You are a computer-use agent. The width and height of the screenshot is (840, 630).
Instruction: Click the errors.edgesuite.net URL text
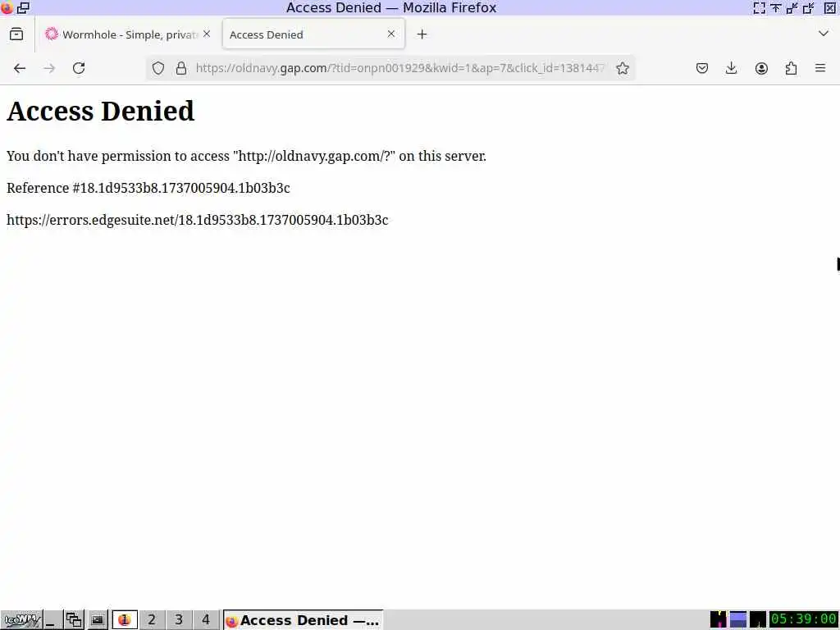pyautogui.click(x=197, y=220)
